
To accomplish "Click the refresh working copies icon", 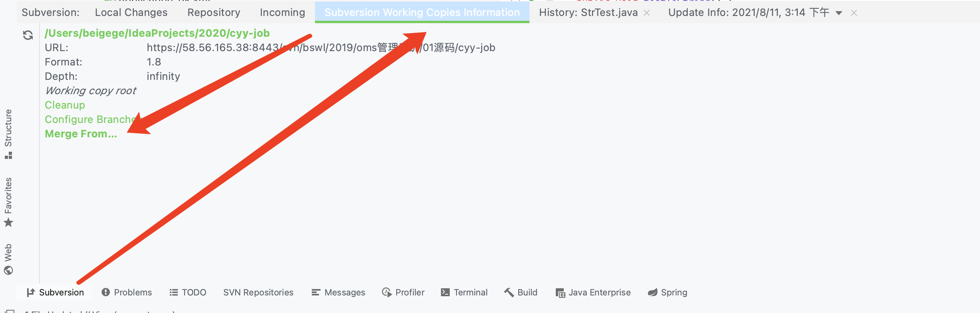I will click(28, 35).
